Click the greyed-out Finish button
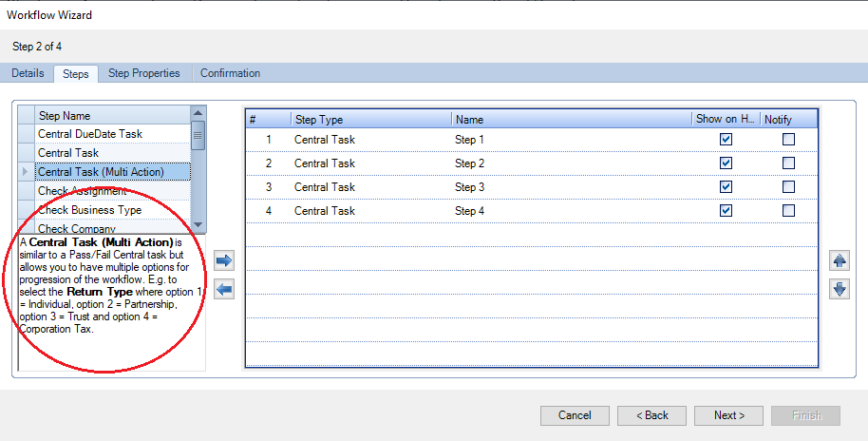This screenshot has height=441, width=868. [x=805, y=415]
